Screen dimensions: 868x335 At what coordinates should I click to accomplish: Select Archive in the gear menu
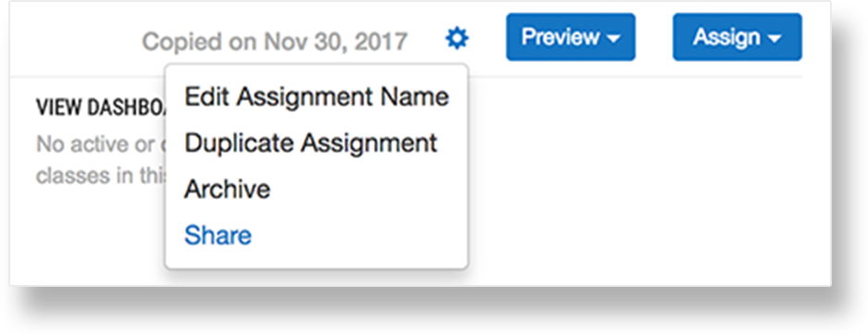pyautogui.click(x=228, y=190)
